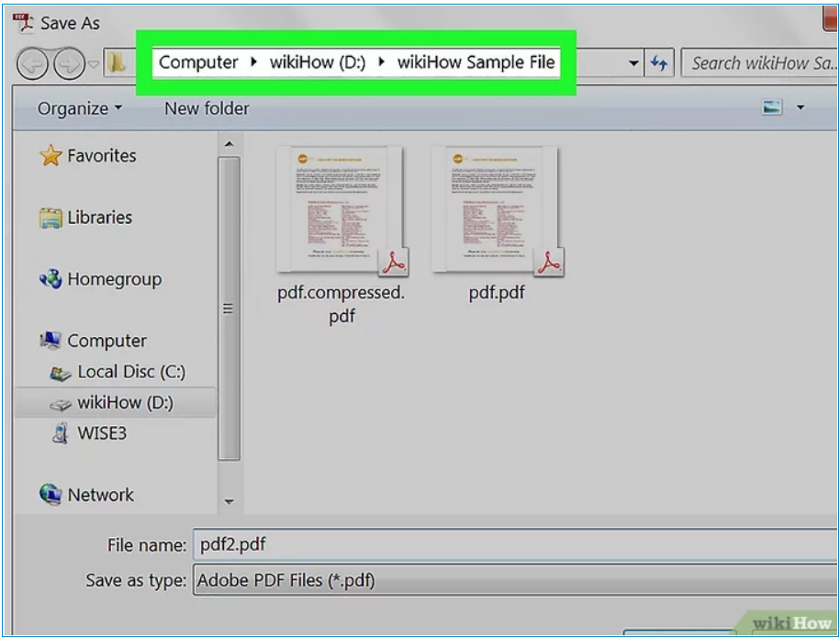Open recent locations arrow beside Forward
The image size is (840, 639).
[94, 64]
